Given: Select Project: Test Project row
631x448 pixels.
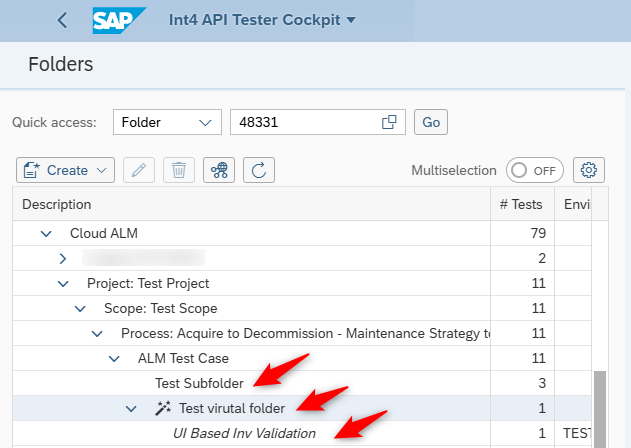Looking at the screenshot, I should coord(302,283).
